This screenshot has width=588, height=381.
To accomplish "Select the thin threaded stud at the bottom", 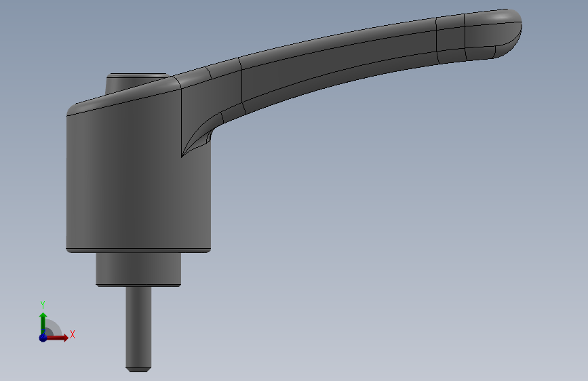I will click(x=138, y=329).
